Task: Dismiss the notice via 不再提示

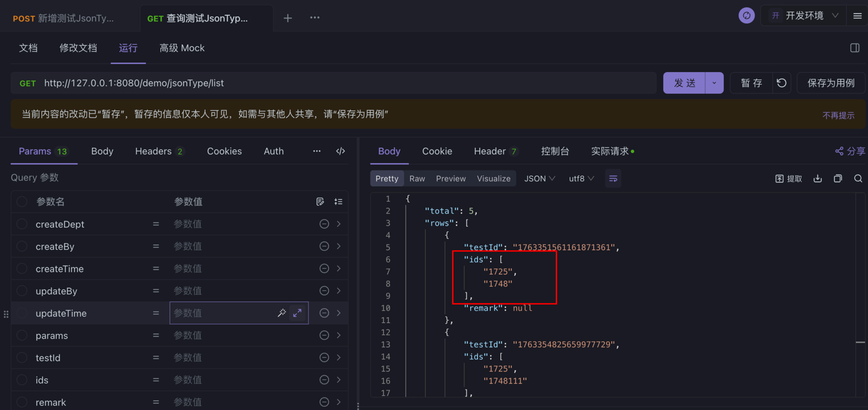Action: click(x=838, y=115)
